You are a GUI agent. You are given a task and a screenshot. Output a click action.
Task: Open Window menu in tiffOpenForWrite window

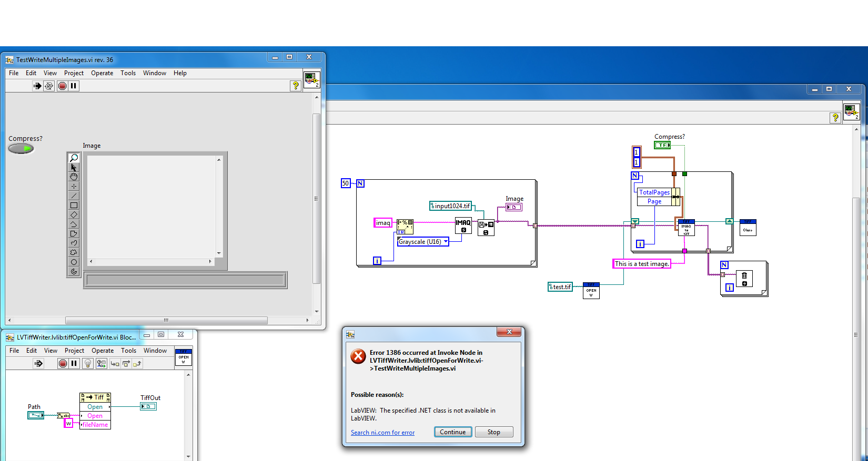tap(155, 351)
